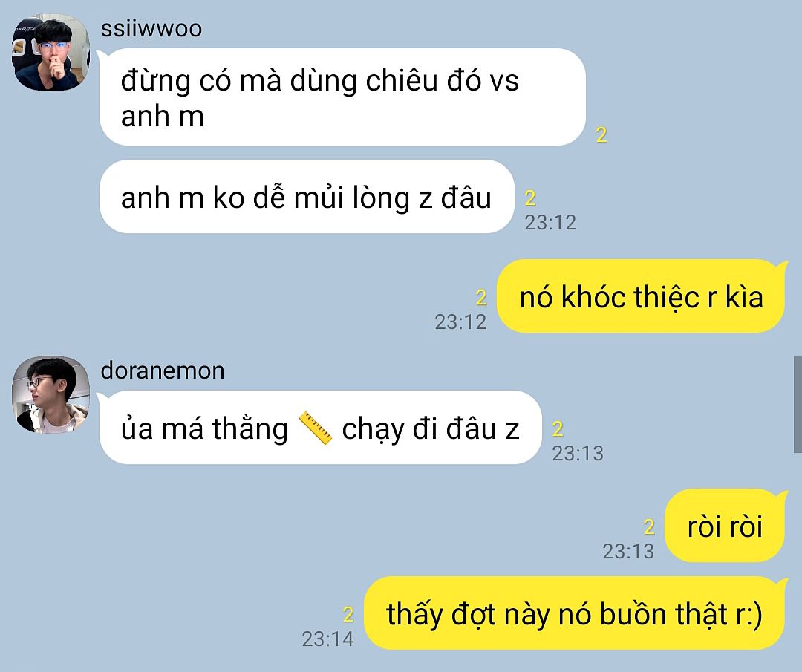Tap the yellow bubble "nó khóc thiệc r kìa"
This screenshot has height=672, width=802.
[x=640, y=296]
